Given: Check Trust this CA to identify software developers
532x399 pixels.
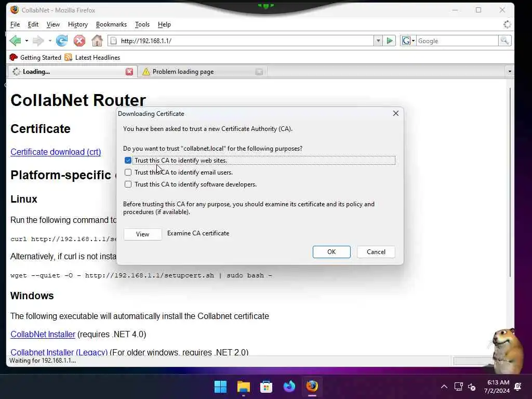Looking at the screenshot, I should [128, 184].
